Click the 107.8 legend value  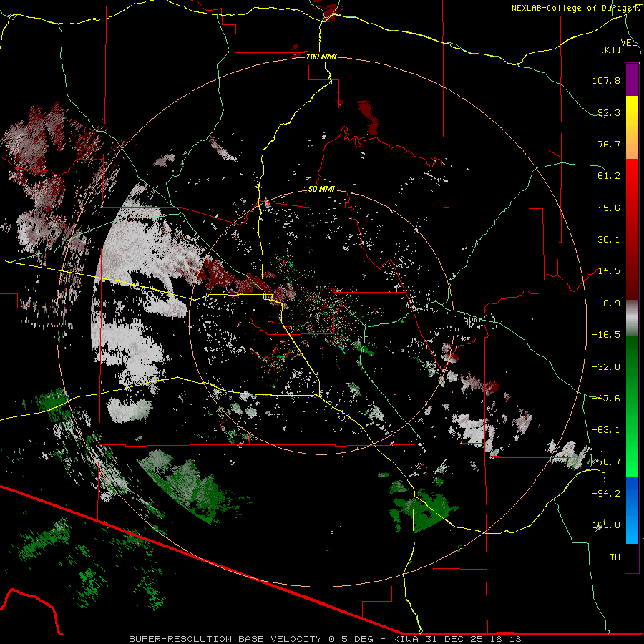pos(606,80)
